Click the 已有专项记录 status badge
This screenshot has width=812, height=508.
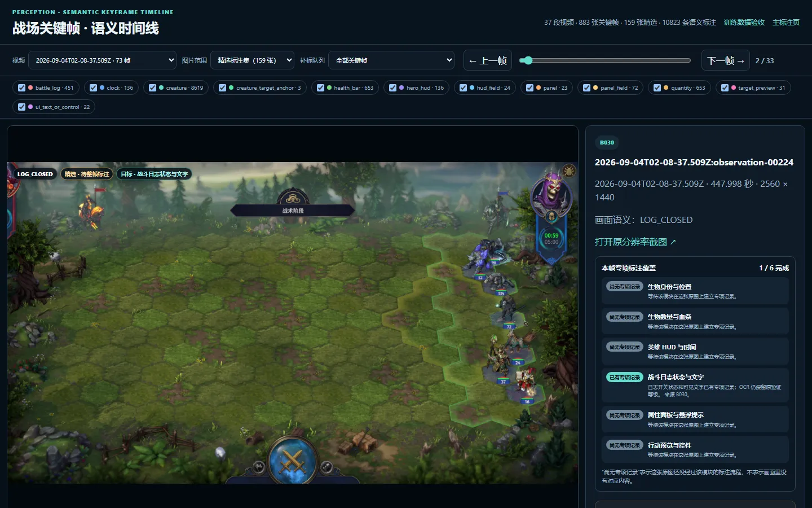pyautogui.click(x=625, y=378)
